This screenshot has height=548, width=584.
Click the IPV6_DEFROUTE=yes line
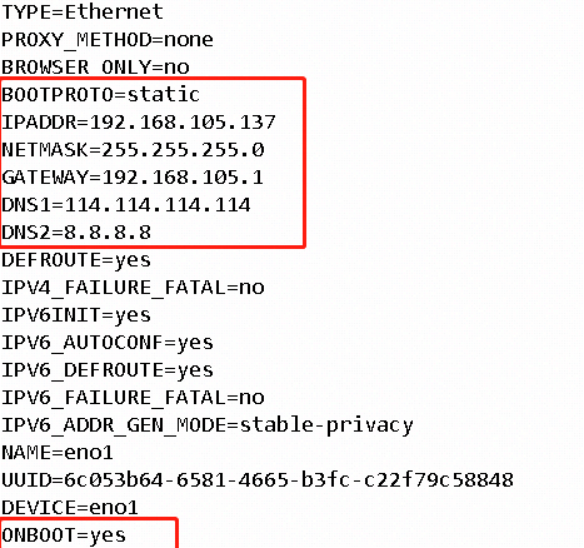(107, 371)
